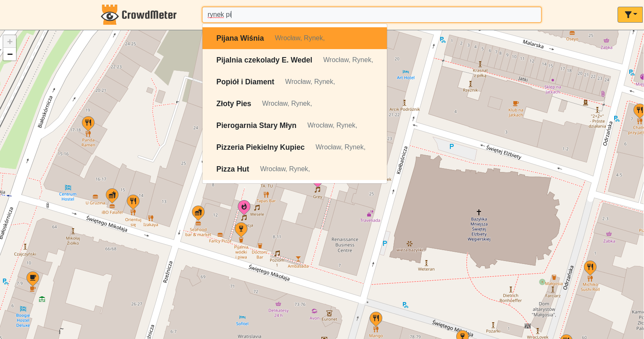
Task: Click the Michiko Sushi Roll restaurant marker
Action: (590, 268)
